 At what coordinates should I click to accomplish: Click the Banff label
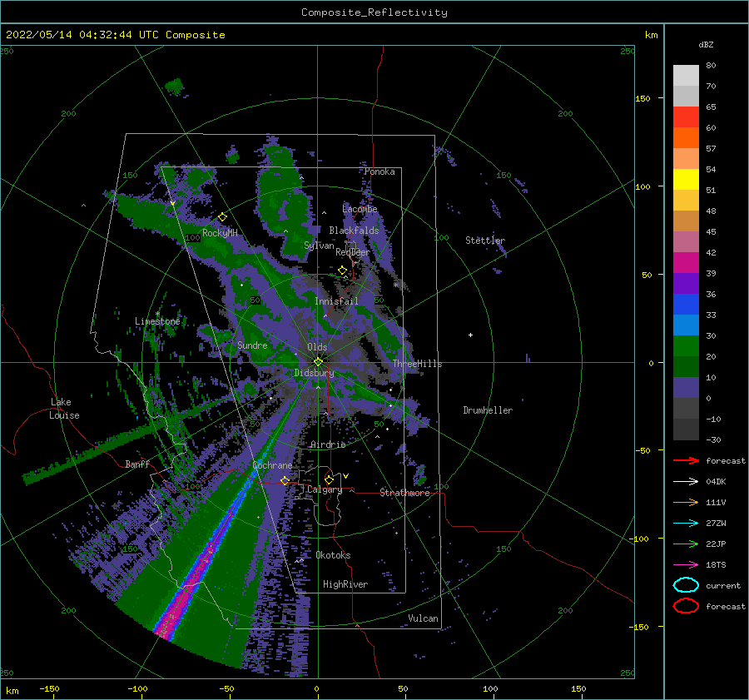137,464
